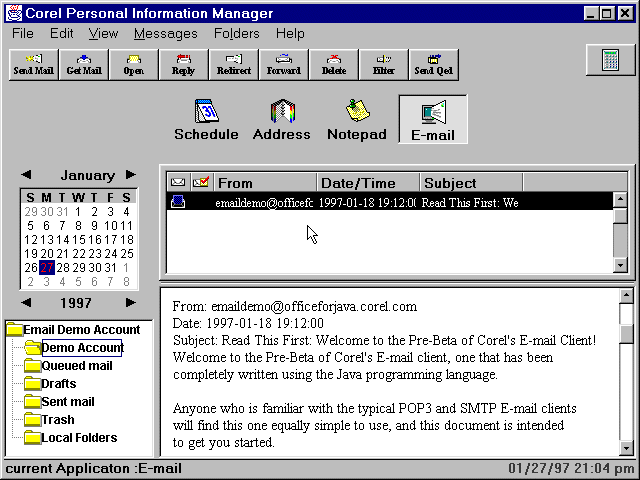640x480 pixels.
Task: Click the Delete toolbar button
Action: (333, 64)
